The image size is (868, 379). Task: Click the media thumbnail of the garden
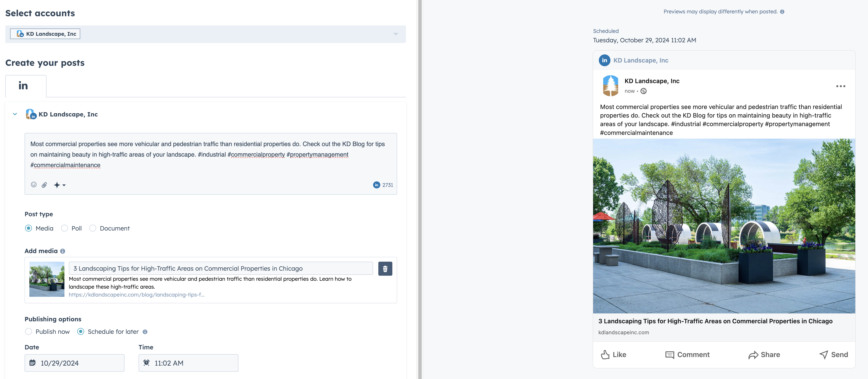click(47, 279)
